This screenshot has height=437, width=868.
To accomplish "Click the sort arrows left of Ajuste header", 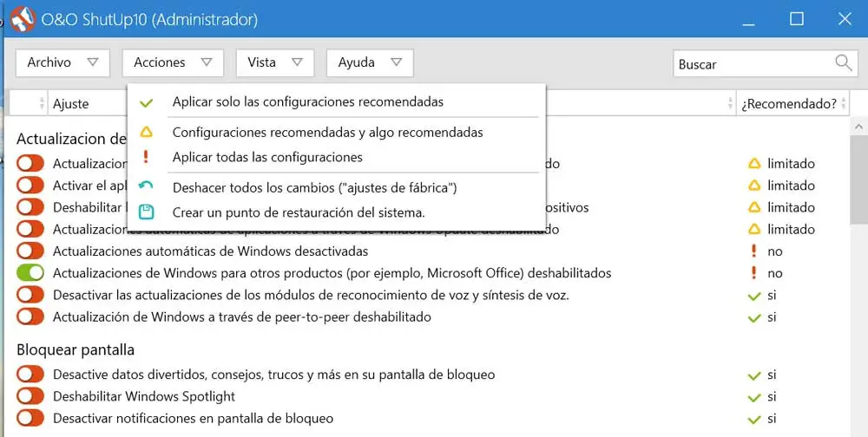I will pos(42,103).
